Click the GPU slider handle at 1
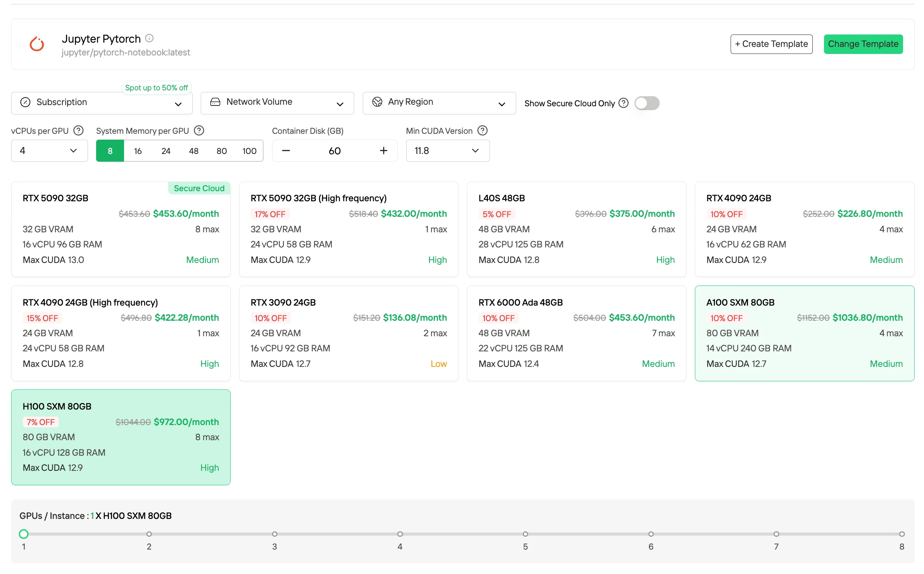924x574 pixels. coord(24,534)
